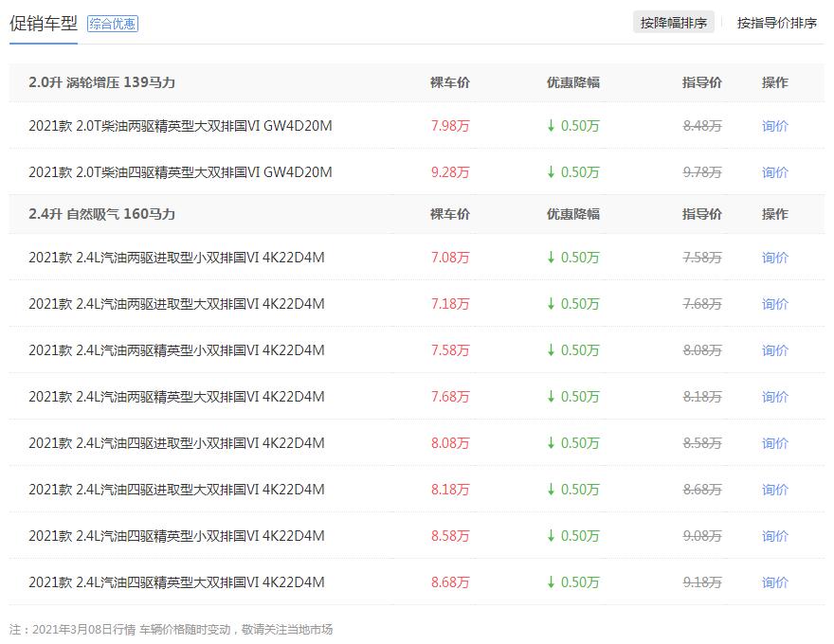Click the struck-through 8.48万 guide price
The width and height of the screenshot is (834, 644).
[x=702, y=126]
